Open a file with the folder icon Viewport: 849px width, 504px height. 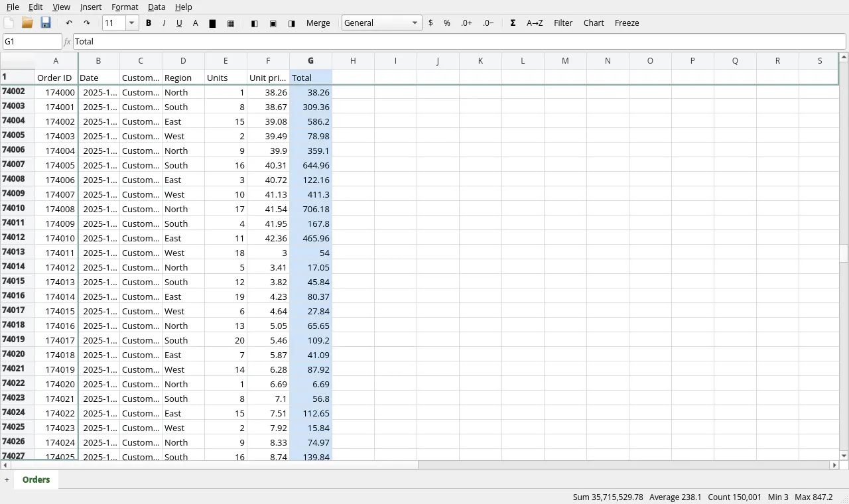click(x=27, y=23)
